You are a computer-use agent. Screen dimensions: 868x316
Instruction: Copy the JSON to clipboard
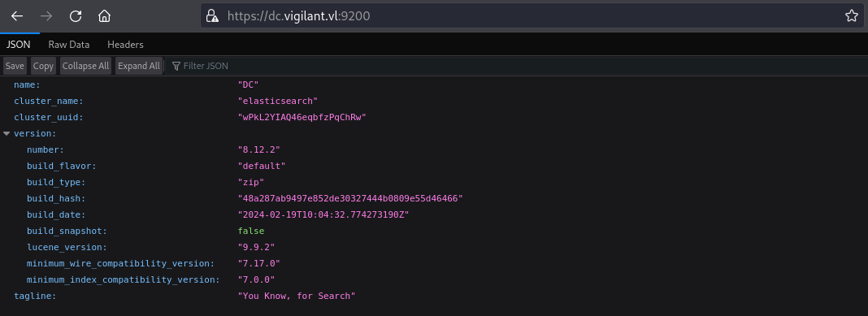coord(43,66)
